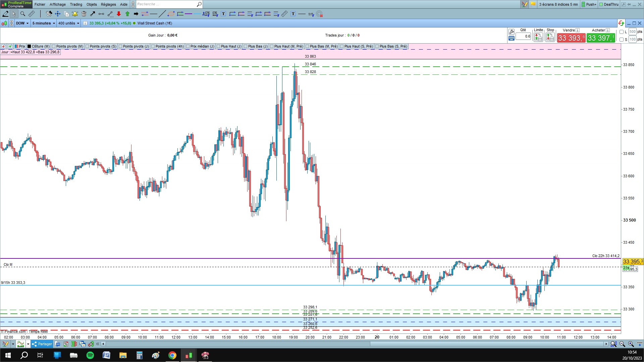Open the 5 minutes timeframe dropdown

point(43,23)
